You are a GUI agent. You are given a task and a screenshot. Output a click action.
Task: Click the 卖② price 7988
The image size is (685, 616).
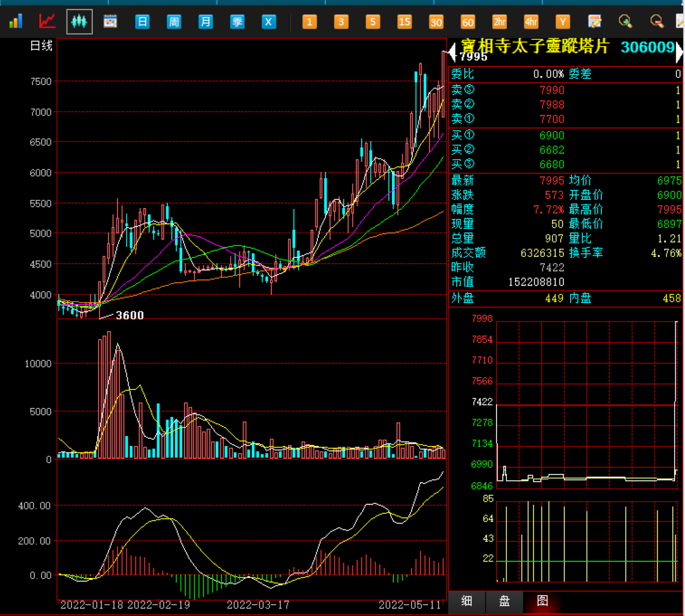tap(552, 105)
